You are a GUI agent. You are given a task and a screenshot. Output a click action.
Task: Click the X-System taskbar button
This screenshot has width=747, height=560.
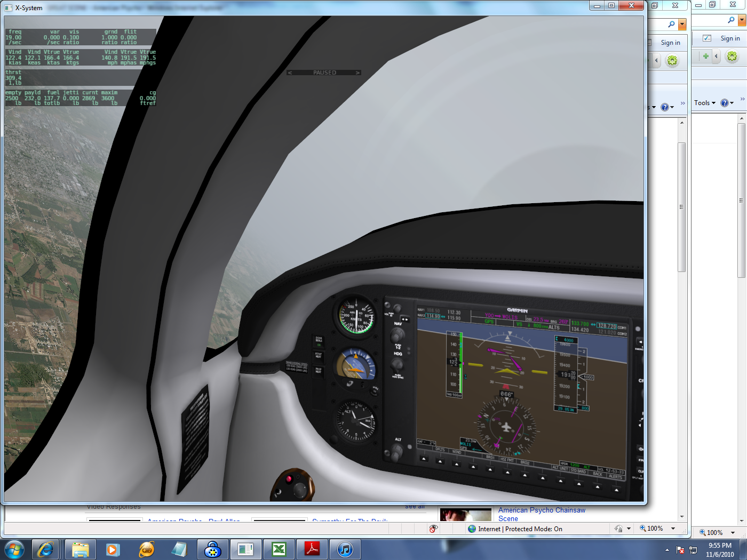pos(245,549)
